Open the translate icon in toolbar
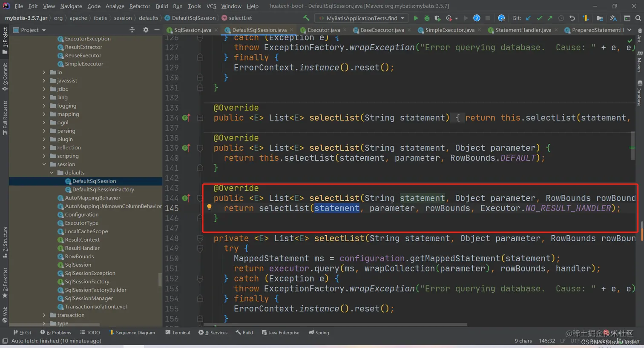Screen dimensions: 644x348 point(613,18)
